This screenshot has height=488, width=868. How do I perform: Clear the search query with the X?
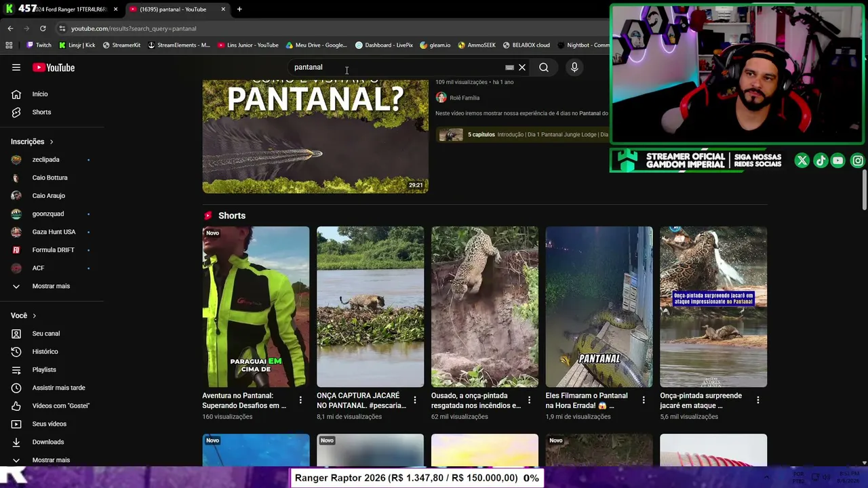pos(522,67)
